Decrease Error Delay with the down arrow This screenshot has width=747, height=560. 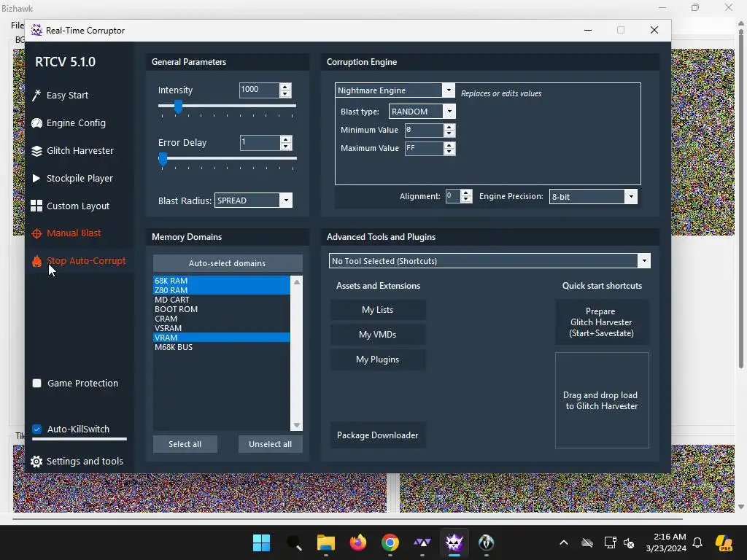pyautogui.click(x=285, y=146)
